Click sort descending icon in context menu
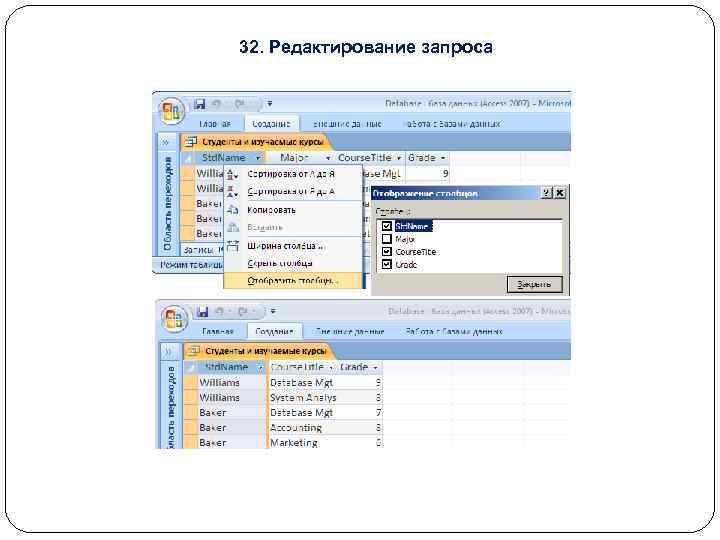The image size is (720, 540). pyautogui.click(x=232, y=191)
